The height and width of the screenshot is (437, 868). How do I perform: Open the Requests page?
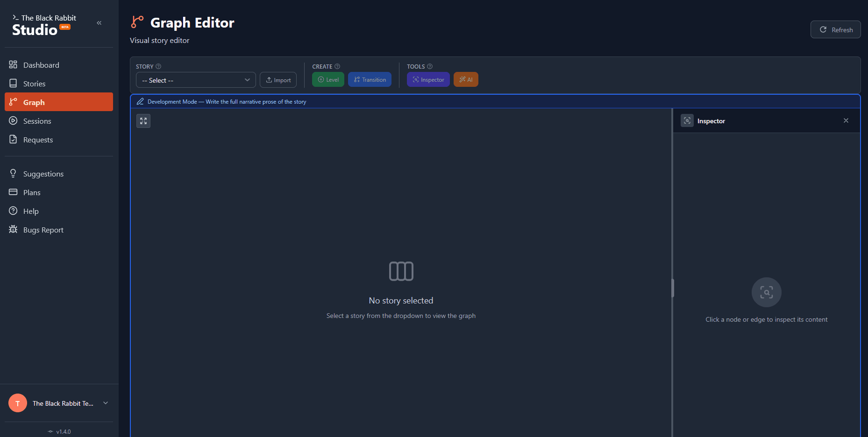click(x=59, y=140)
